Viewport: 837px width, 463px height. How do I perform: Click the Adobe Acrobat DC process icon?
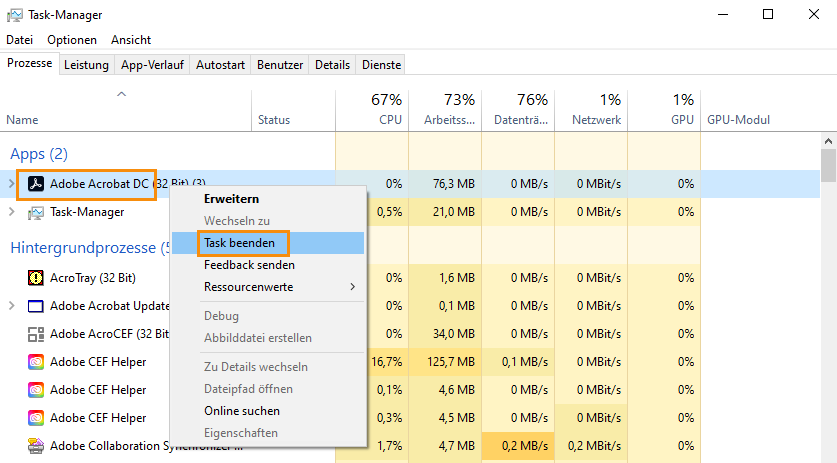click(x=35, y=183)
